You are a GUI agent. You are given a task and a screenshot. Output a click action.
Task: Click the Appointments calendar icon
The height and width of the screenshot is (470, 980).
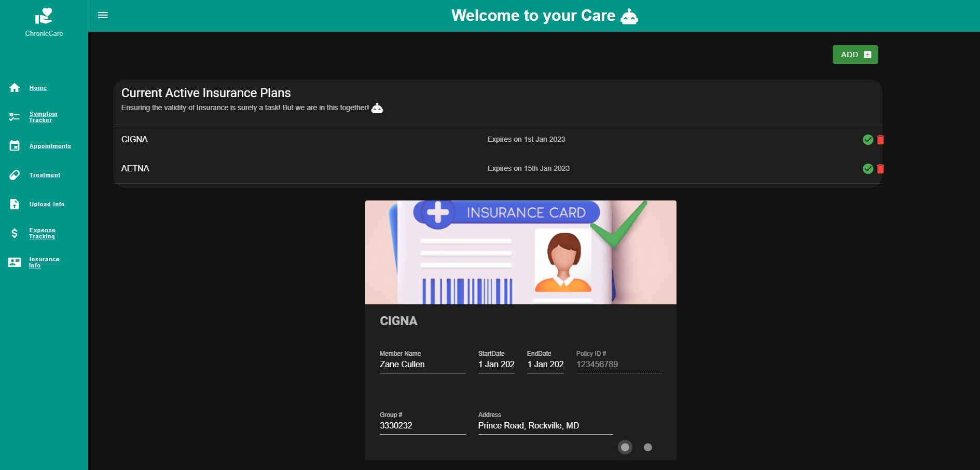(15, 146)
